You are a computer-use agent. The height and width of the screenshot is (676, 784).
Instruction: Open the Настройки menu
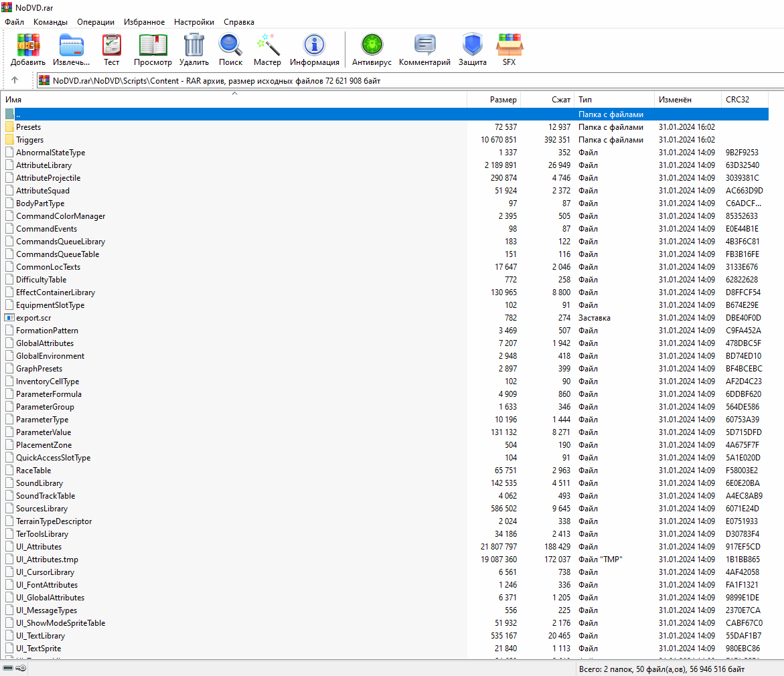(x=194, y=22)
